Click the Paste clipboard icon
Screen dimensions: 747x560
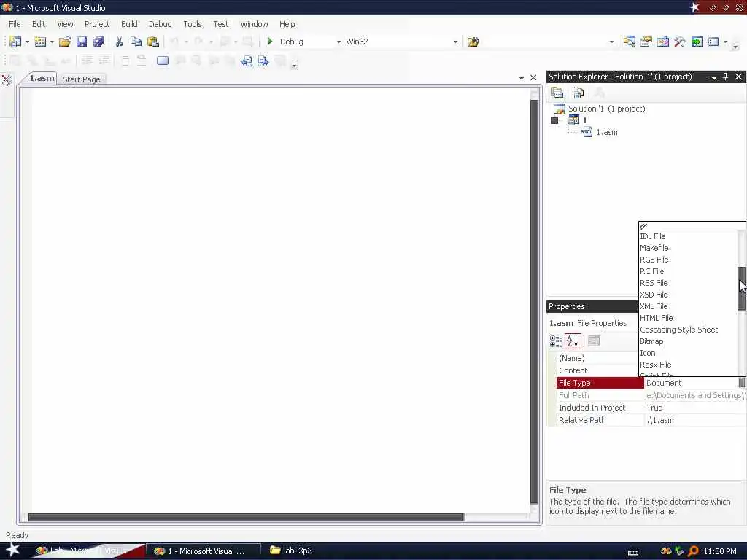[x=153, y=42]
